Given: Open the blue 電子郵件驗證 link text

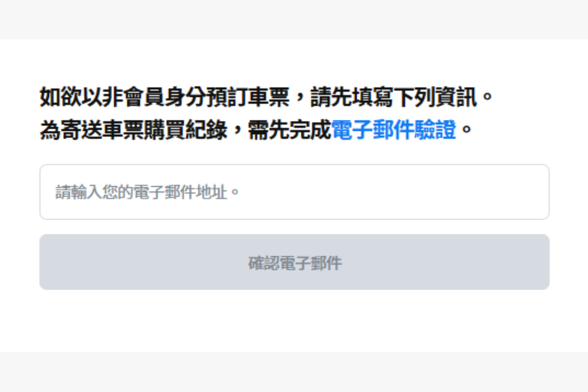Looking at the screenshot, I should tap(394, 130).
